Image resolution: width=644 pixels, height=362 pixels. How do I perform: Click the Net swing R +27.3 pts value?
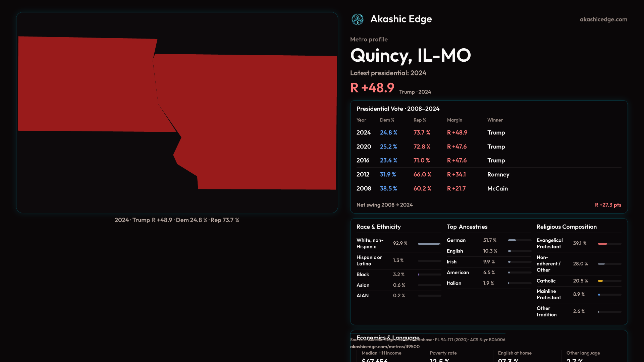(x=608, y=205)
